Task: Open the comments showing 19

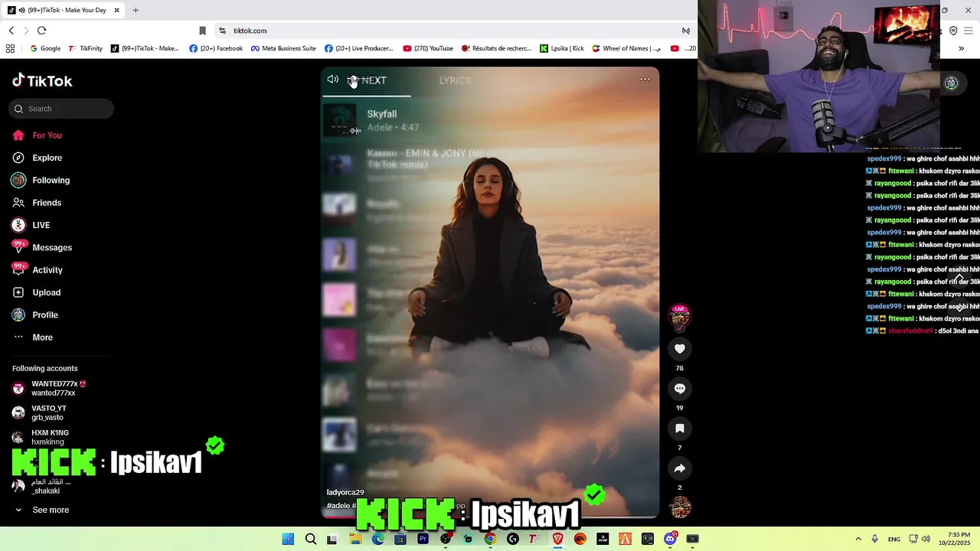Action: tap(679, 389)
